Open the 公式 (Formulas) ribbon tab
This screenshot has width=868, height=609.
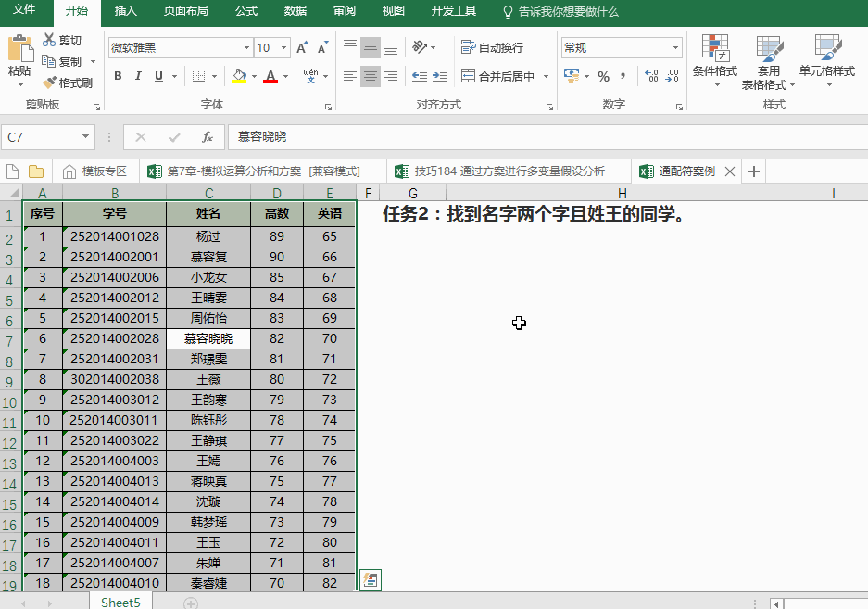pyautogui.click(x=246, y=11)
